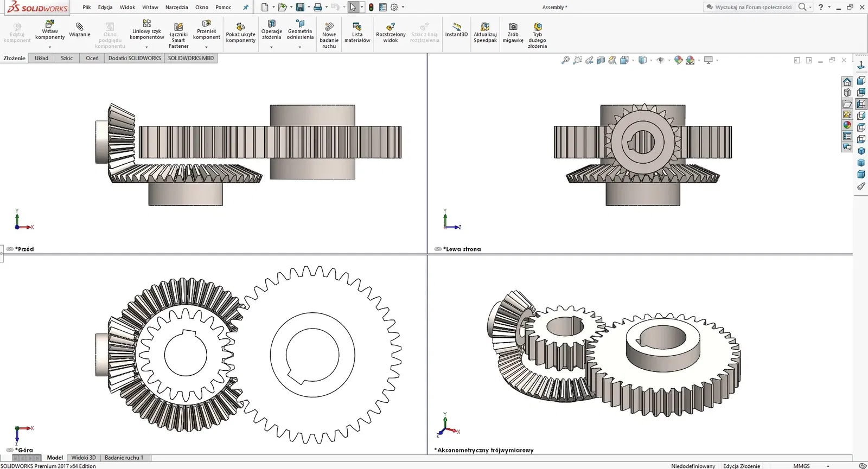Viewport: 868px width, 469px height.
Task: Open the Options gear icon
Action: coord(394,7)
